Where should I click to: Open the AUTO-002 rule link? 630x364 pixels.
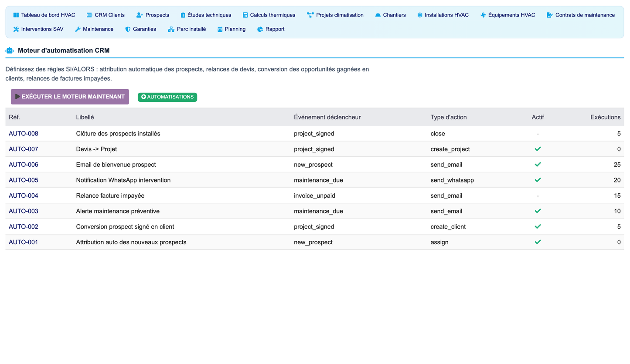tap(24, 226)
